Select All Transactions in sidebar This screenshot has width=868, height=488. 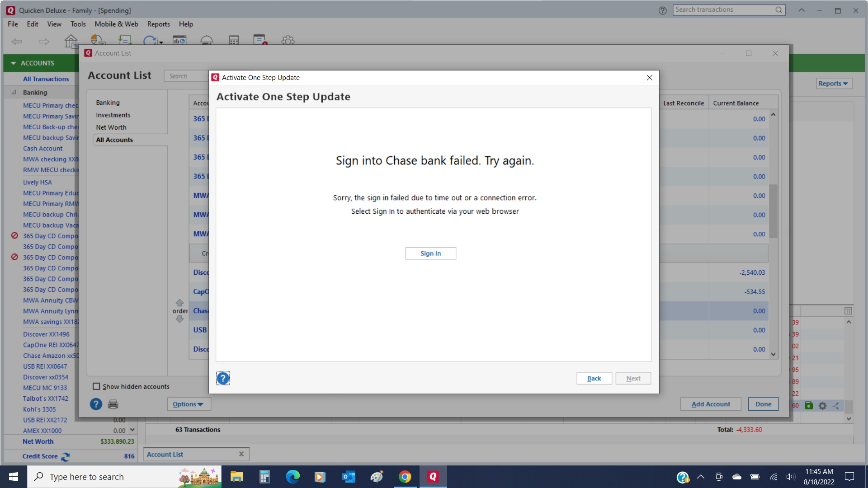[x=46, y=79]
